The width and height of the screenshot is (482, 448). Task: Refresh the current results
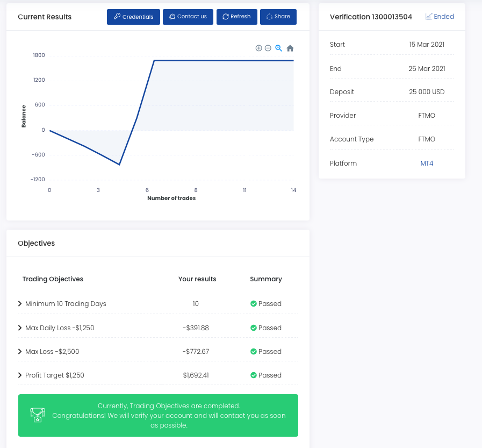tap(236, 17)
